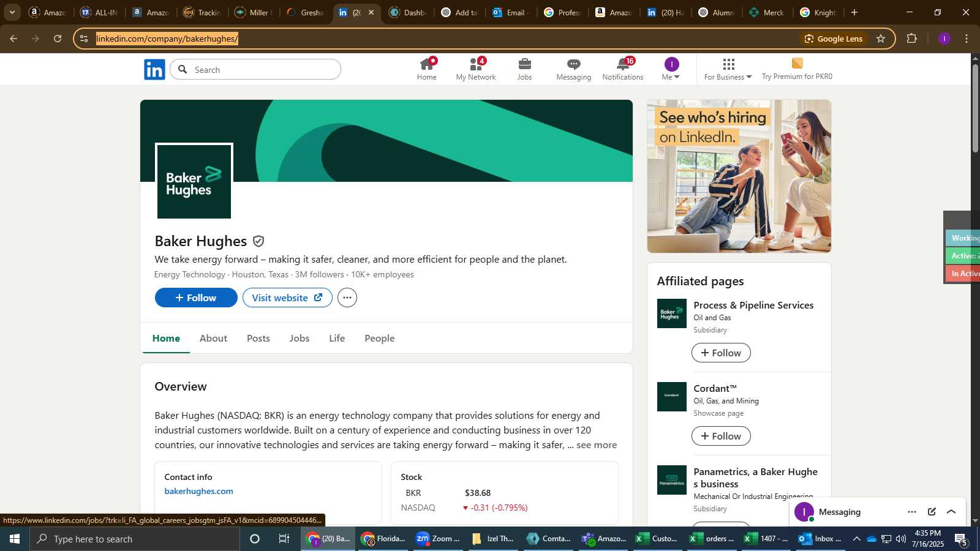Go to Home feed icon
Screen dimensions: 980x551
point(427,69)
